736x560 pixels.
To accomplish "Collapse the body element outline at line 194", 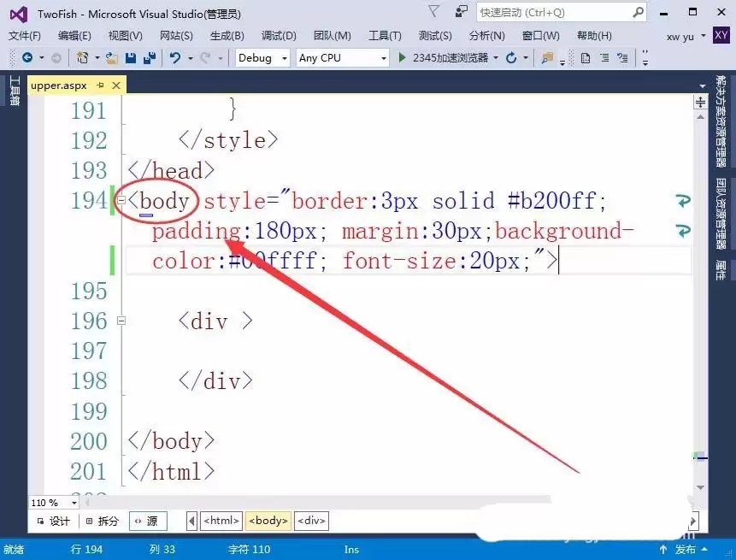I will pyautogui.click(x=121, y=200).
